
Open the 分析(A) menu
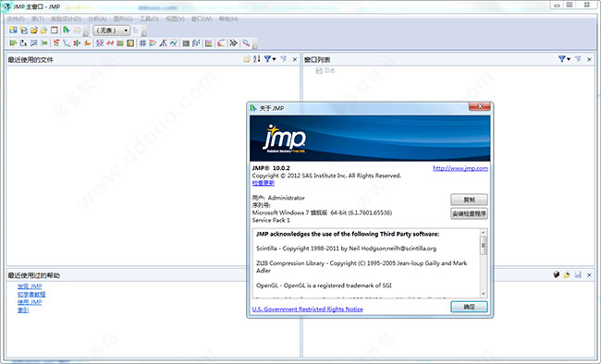click(97, 18)
